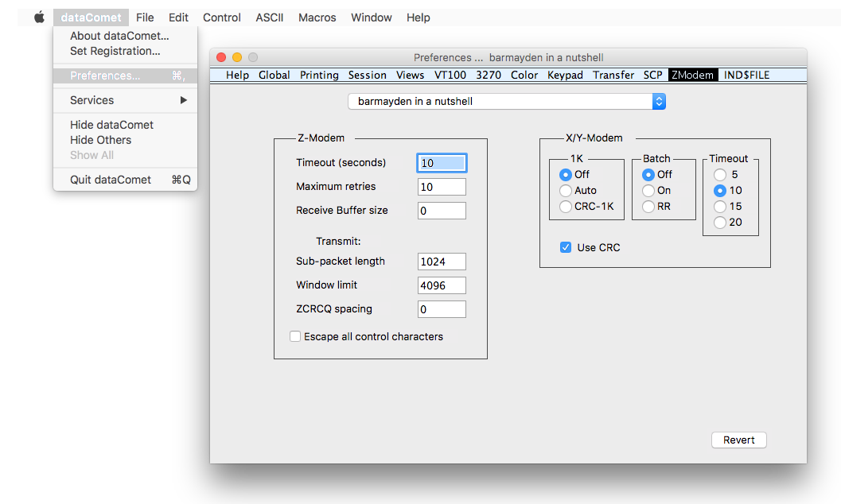
Task: Open the barmayden in a nutshell session dropdown
Action: [507, 101]
